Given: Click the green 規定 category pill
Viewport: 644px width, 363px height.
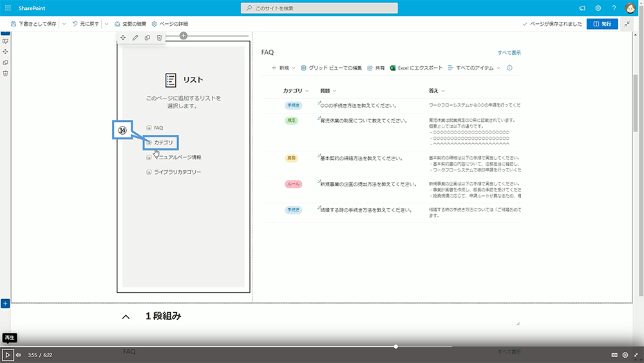Looking at the screenshot, I should [x=291, y=121].
